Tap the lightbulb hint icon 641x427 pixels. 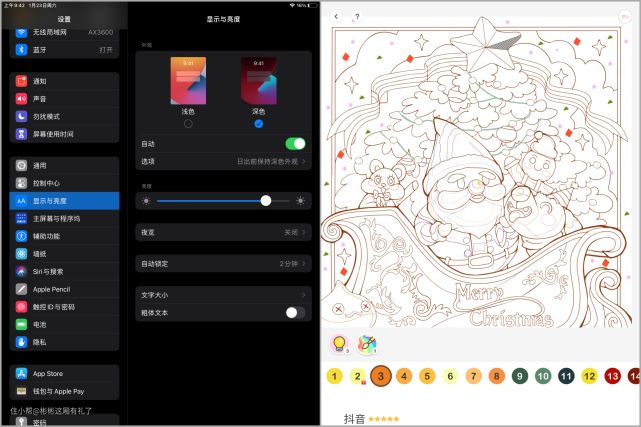(338, 343)
